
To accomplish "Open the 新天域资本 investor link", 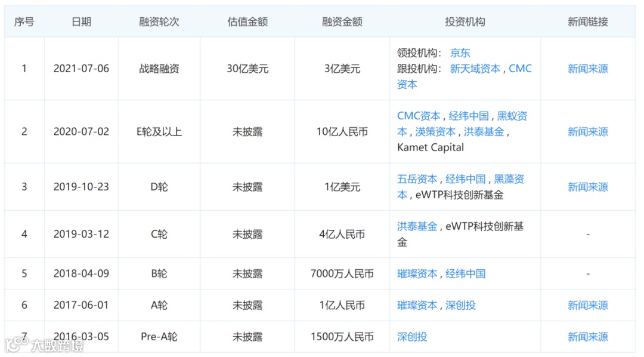I will (x=475, y=69).
